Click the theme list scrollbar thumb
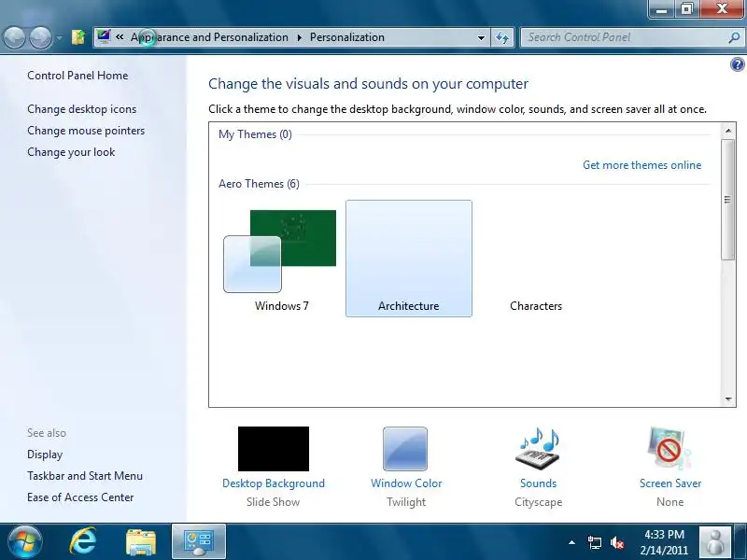This screenshot has height=560, width=747. (x=728, y=200)
